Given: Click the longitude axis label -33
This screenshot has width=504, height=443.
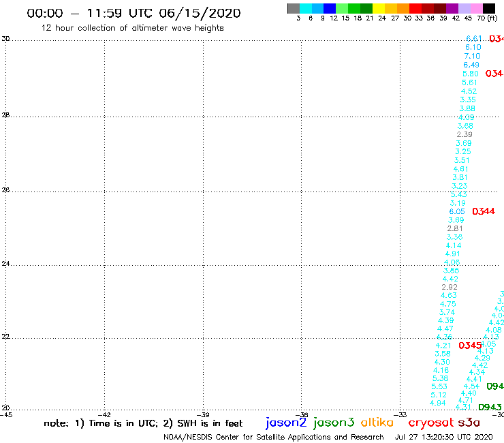Looking at the screenshot, I should click(400, 415).
